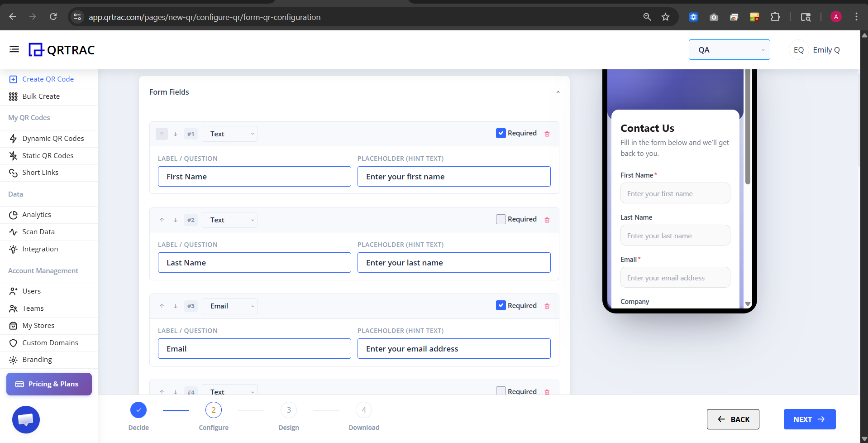Select Short Links in the sidebar
868x443 pixels.
coord(40,172)
